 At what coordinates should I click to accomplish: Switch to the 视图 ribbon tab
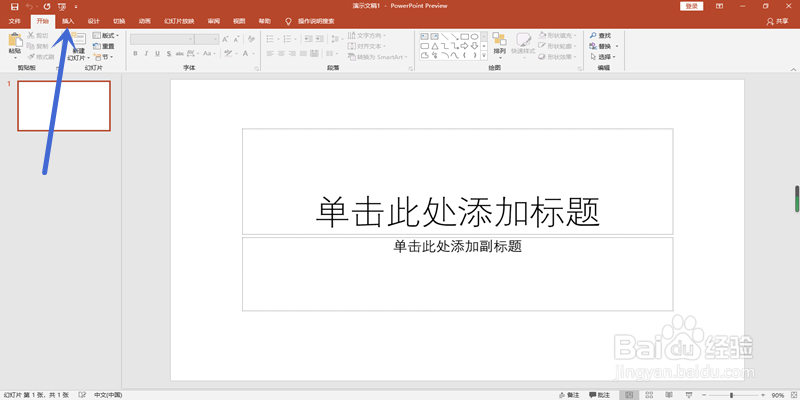(239, 21)
